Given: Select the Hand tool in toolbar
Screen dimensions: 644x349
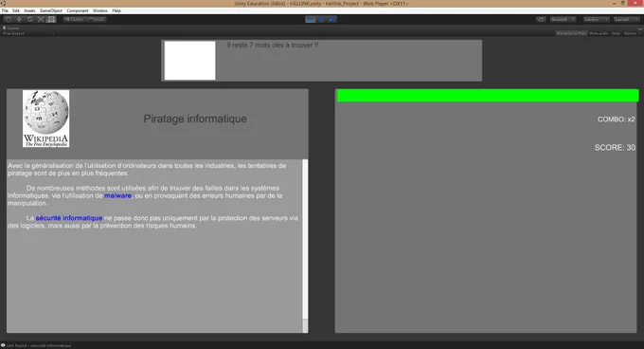Looking at the screenshot, I should (8, 19).
